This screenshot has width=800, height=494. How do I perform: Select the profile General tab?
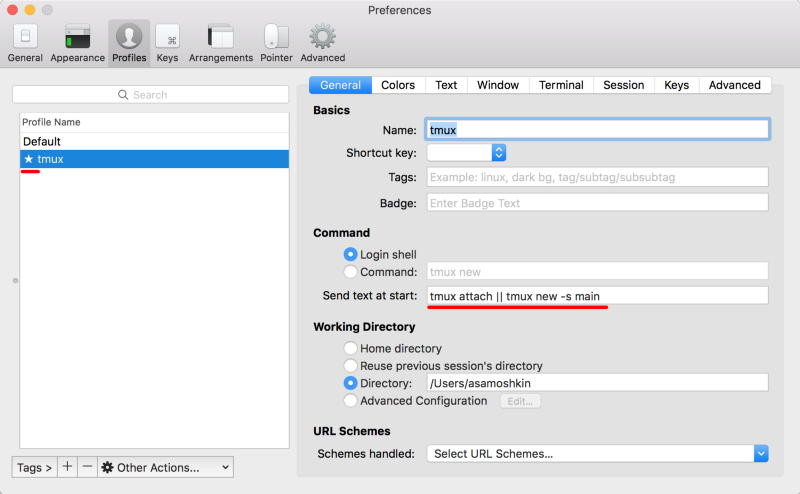(340, 85)
